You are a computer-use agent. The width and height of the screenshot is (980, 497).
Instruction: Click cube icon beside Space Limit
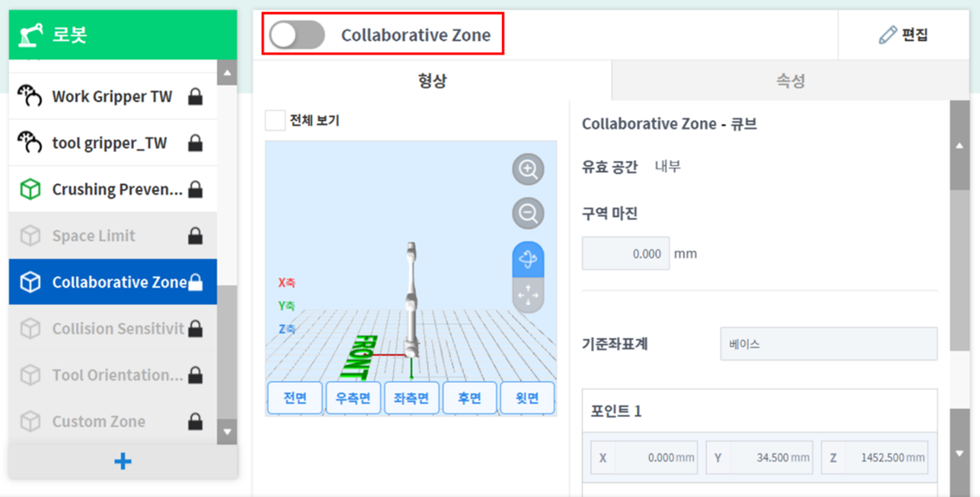30,236
